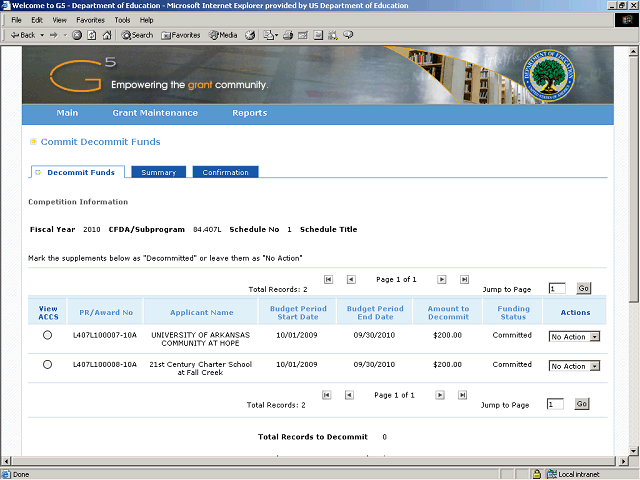The image size is (640, 480).
Task: Click the bottom Go button
Action: (582, 404)
